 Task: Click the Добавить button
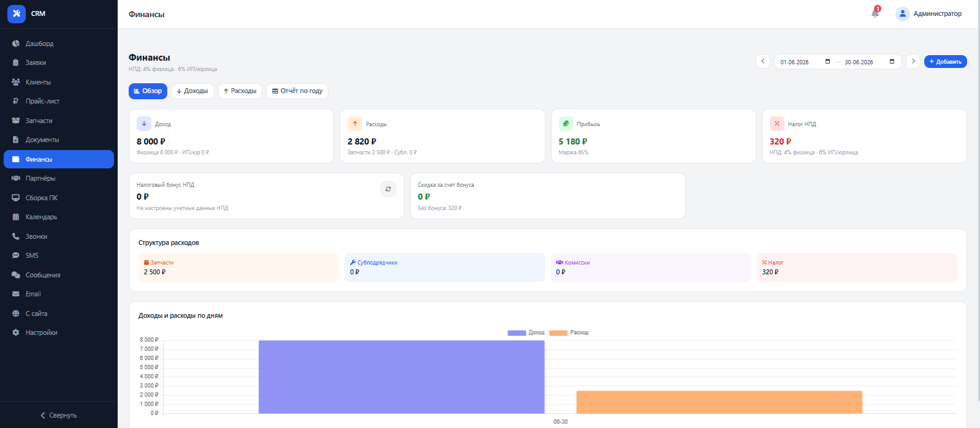point(945,61)
